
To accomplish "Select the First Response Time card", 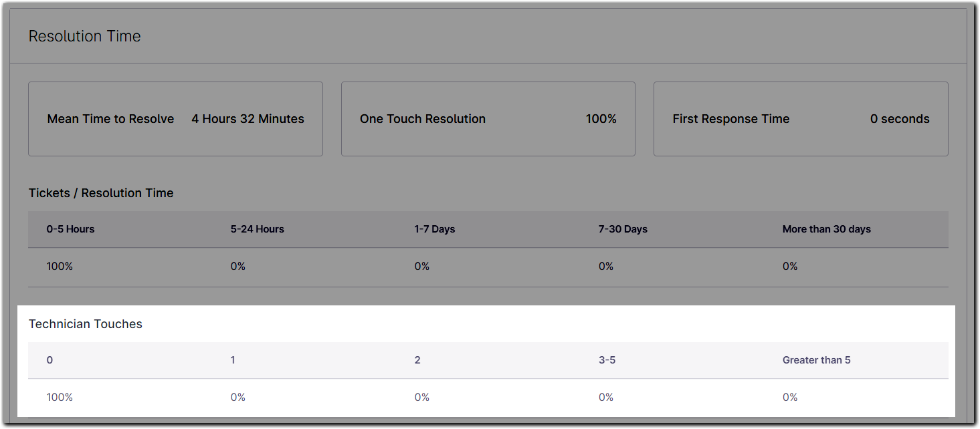I will (800, 118).
